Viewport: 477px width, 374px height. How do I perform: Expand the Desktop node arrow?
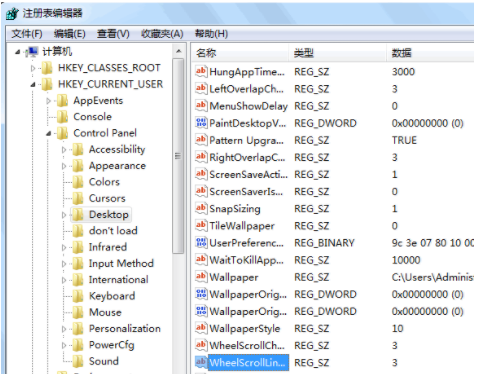point(64,215)
